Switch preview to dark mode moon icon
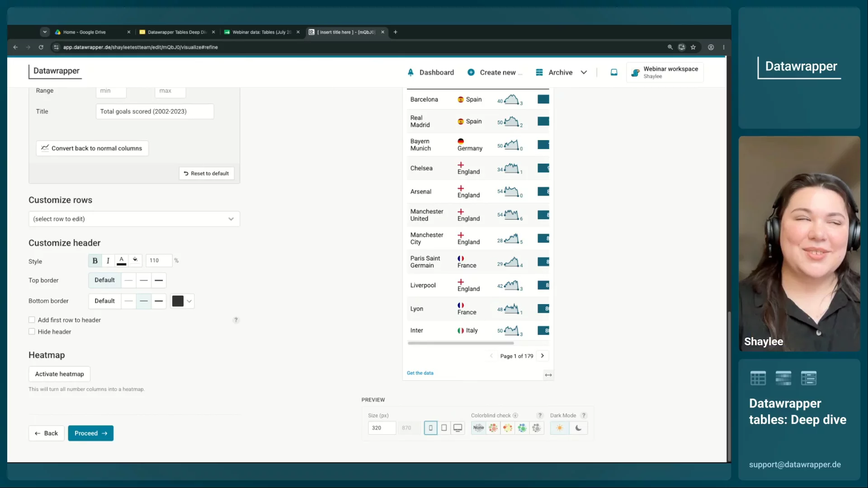This screenshot has width=868, height=488. [x=578, y=428]
